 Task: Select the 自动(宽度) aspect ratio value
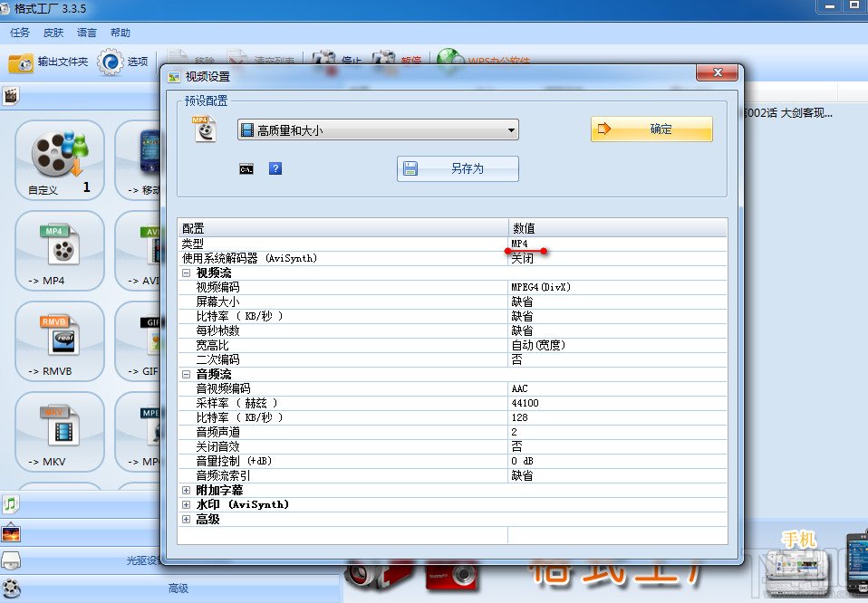(x=617, y=345)
